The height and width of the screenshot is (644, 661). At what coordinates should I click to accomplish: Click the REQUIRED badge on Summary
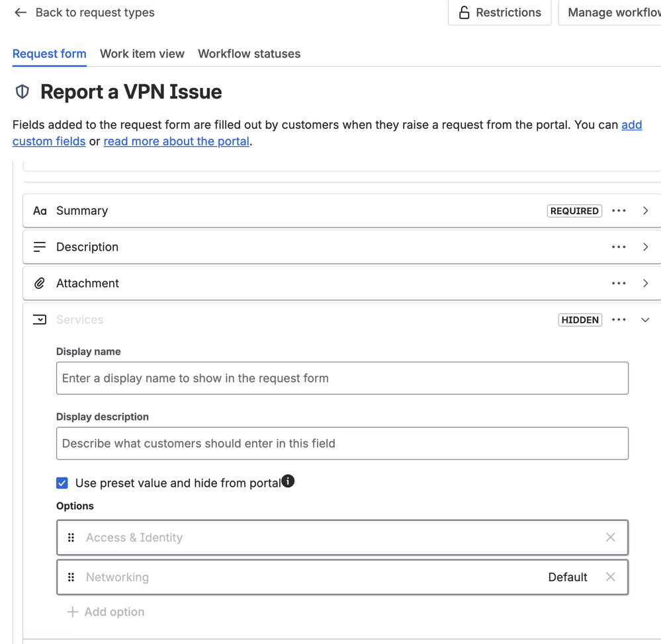574,211
